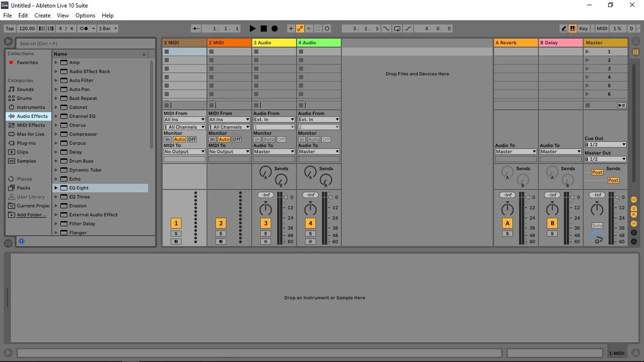This screenshot has height=362, width=644.
Task: Toggle the arrangement Loop switch
Action: [397, 29]
